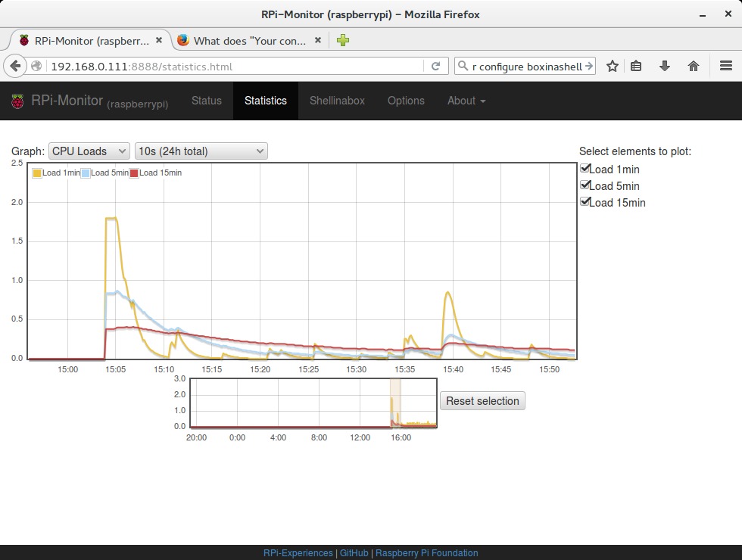The width and height of the screenshot is (742, 560).
Task: Open a new tab with the plus icon
Action: click(342, 41)
